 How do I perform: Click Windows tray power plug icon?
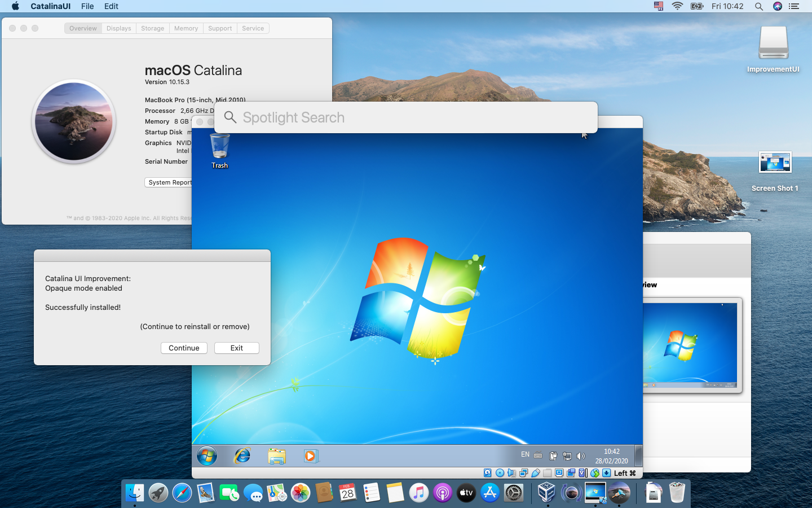coord(553,456)
